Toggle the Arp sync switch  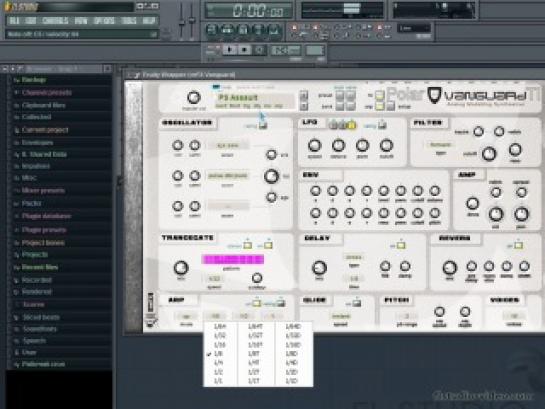click(x=280, y=303)
